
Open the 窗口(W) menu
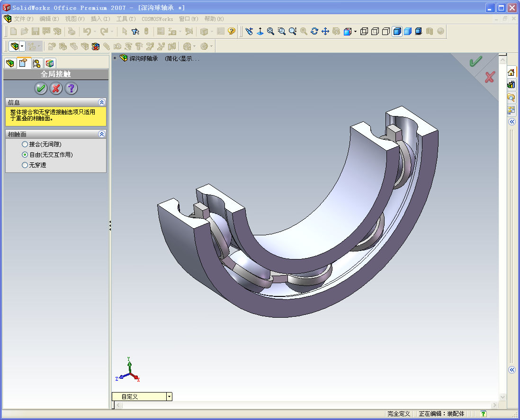(x=188, y=19)
